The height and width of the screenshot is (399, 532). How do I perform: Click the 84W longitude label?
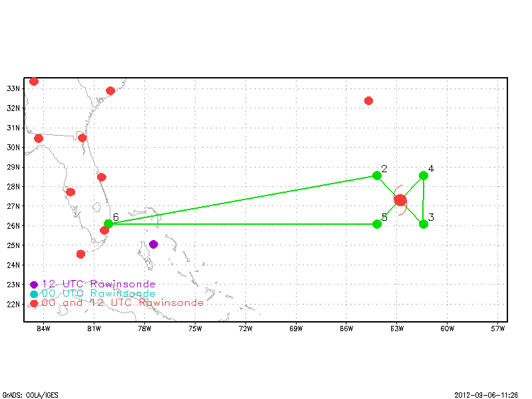43,329
